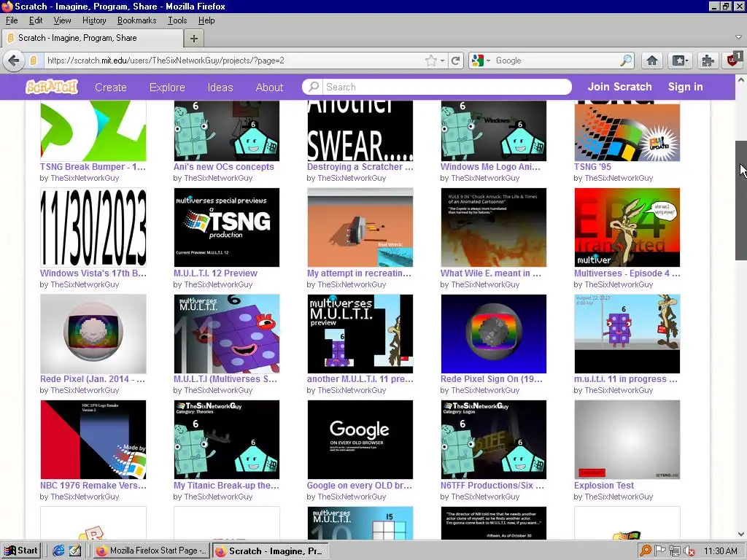Viewport: 747px width, 560px height.
Task: Click the page scrollbar thumb
Action: (741, 200)
